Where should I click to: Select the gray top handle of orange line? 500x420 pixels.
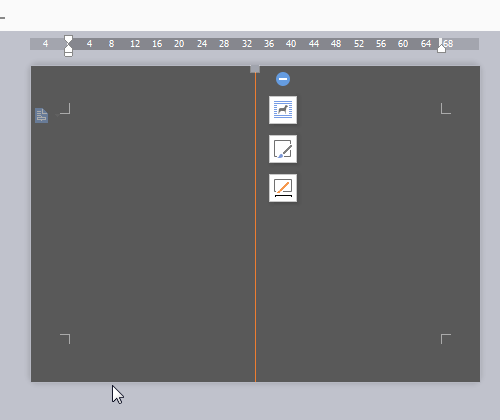(255, 69)
